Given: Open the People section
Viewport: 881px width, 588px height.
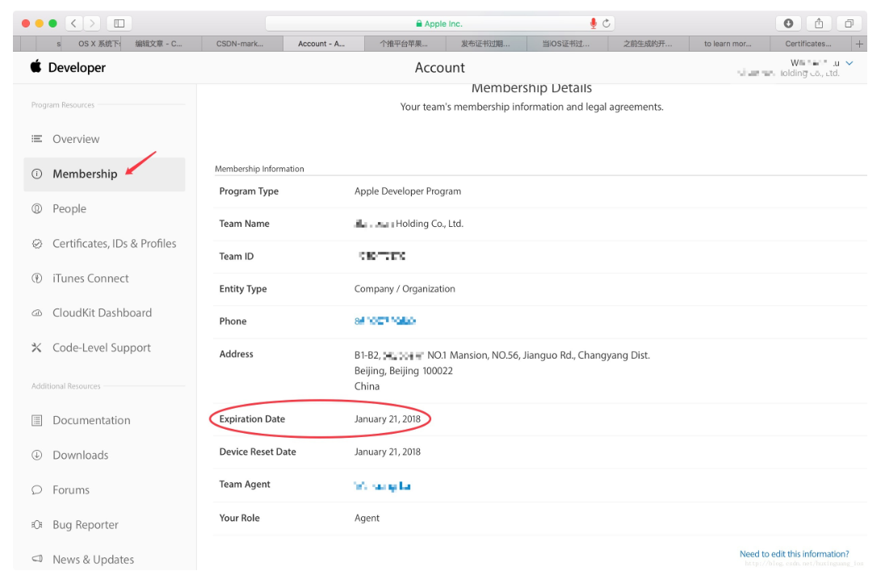Looking at the screenshot, I should 69,208.
